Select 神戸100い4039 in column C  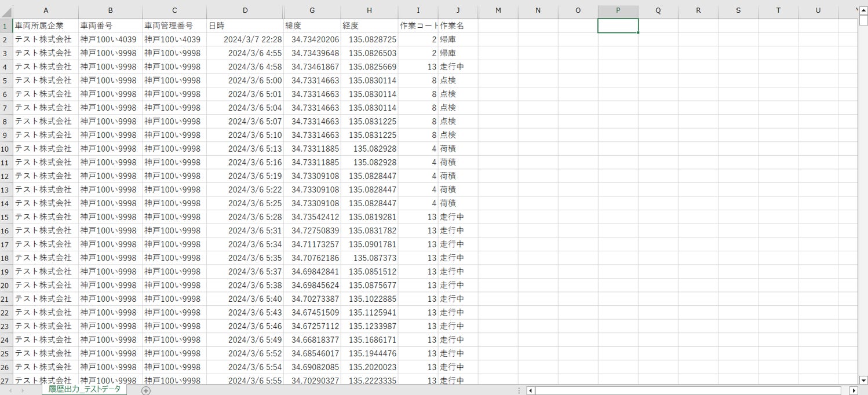(x=174, y=39)
